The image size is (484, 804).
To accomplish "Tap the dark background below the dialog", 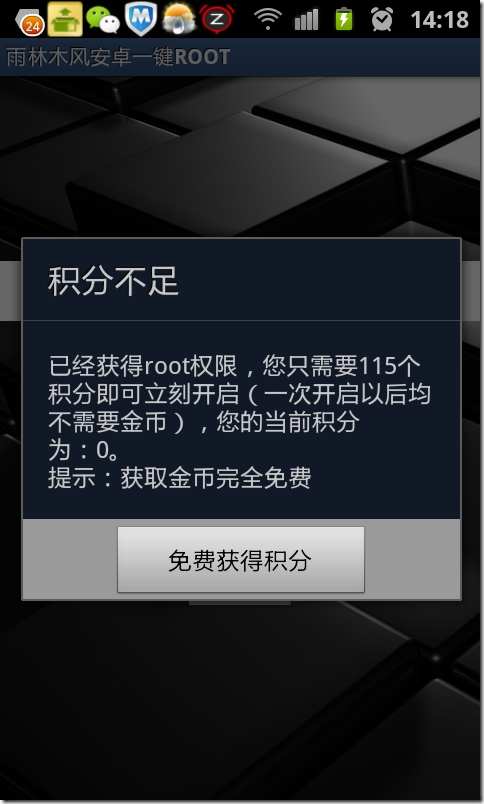I will click(x=241, y=702).
